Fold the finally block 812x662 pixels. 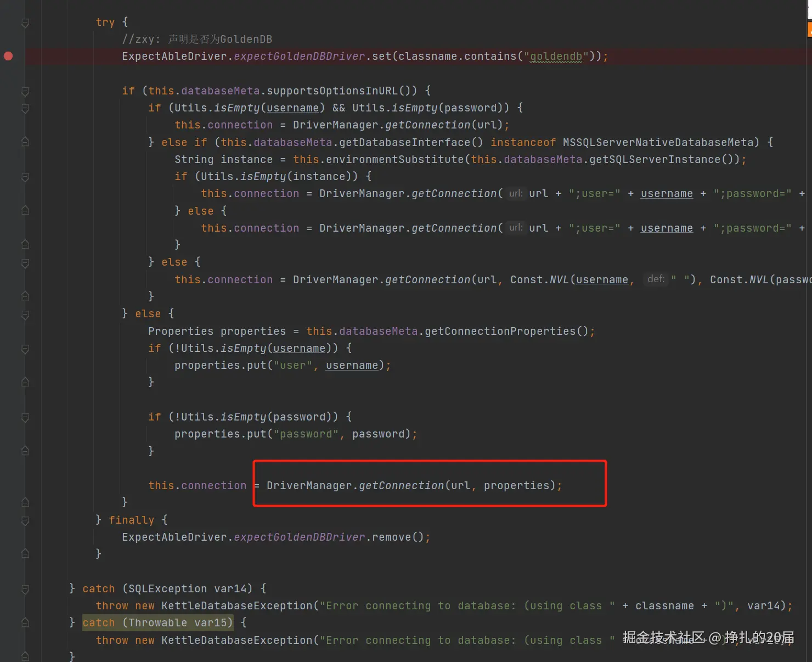25,520
